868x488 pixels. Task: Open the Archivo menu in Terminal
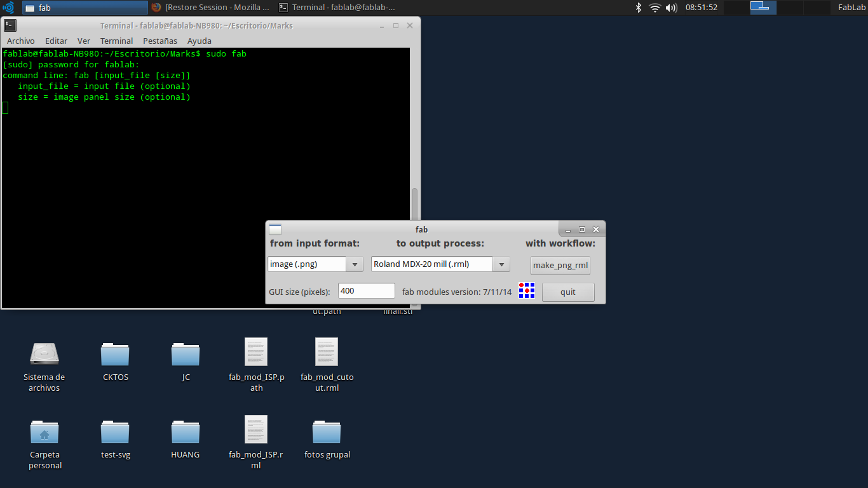click(x=21, y=41)
